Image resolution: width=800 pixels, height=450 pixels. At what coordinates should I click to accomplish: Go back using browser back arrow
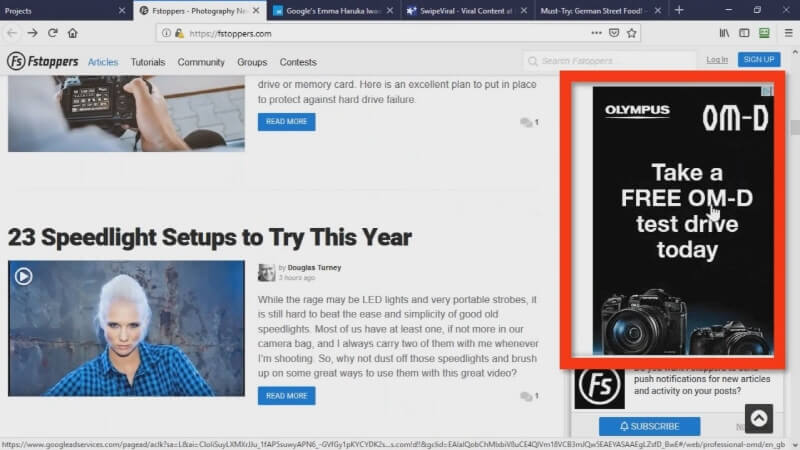[12, 33]
